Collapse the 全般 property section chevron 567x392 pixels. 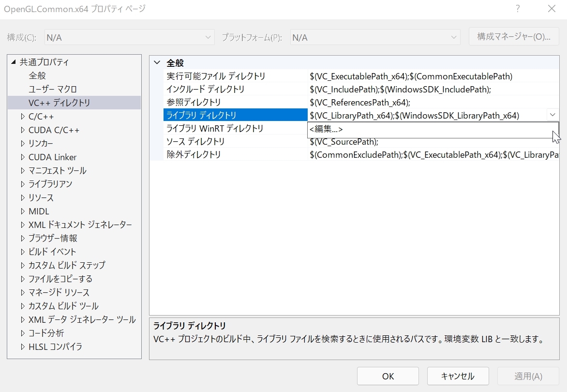(x=157, y=63)
